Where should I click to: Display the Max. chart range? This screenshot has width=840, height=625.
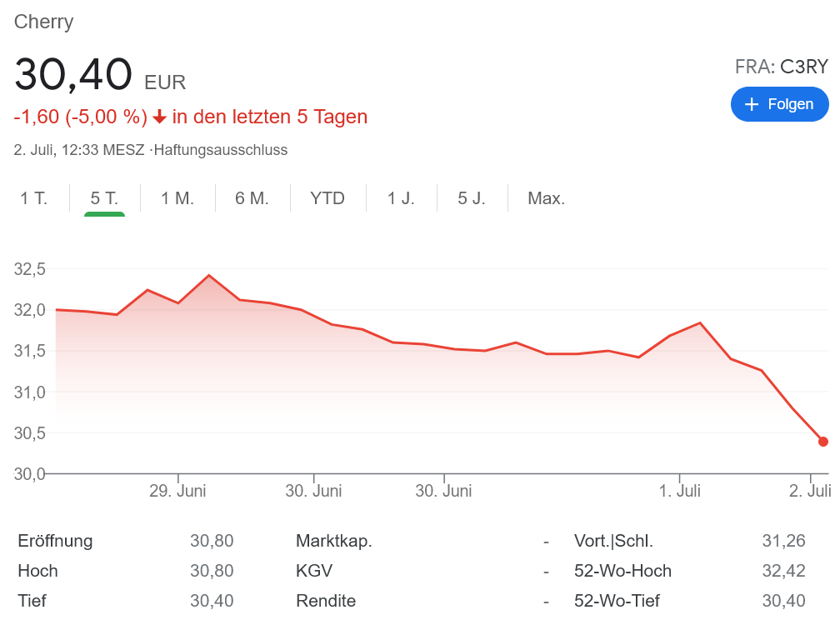pos(547,199)
